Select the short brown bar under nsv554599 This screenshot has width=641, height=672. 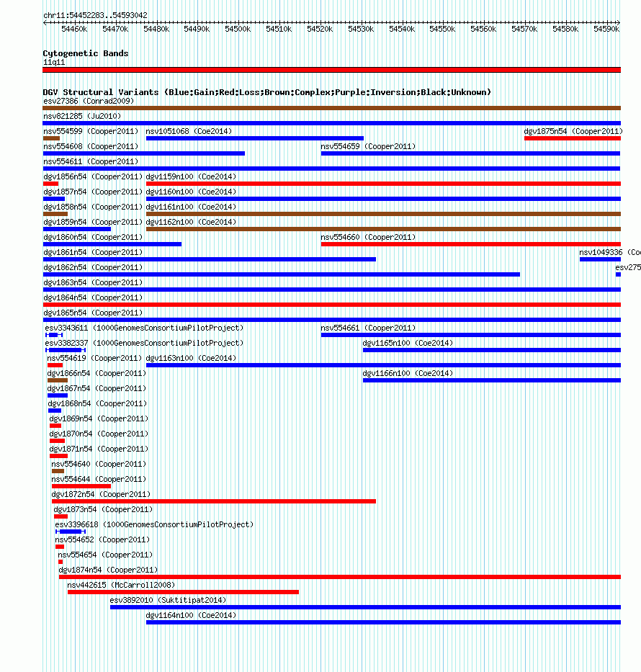coord(51,138)
